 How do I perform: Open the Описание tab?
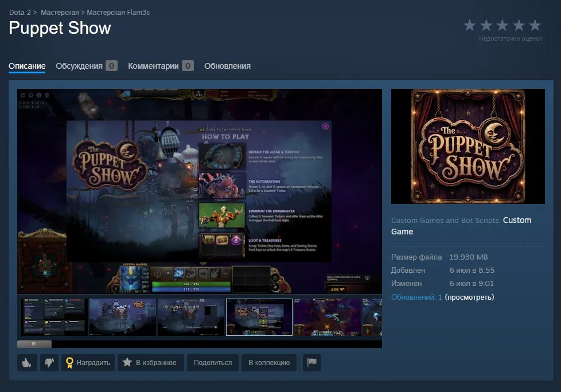pyautogui.click(x=27, y=66)
